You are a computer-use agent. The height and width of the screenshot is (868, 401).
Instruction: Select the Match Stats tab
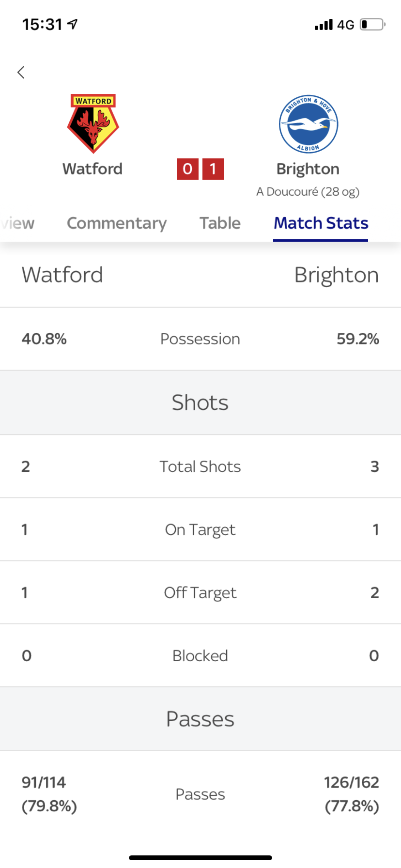[321, 223]
